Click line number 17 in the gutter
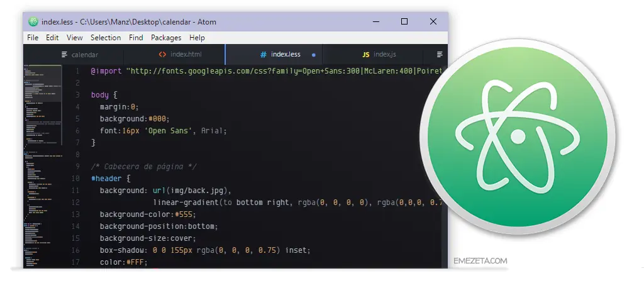This screenshot has width=644, height=283. 75,262
